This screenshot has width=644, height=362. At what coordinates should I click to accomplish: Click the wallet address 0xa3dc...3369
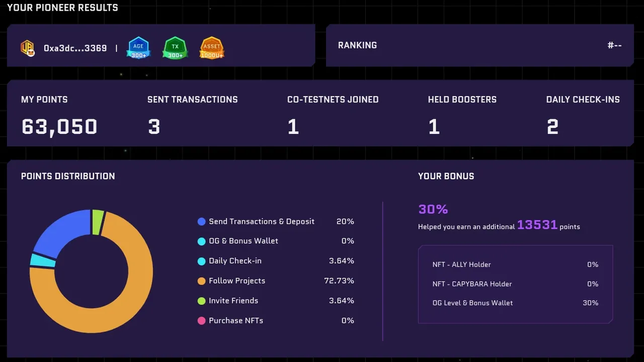tap(75, 48)
